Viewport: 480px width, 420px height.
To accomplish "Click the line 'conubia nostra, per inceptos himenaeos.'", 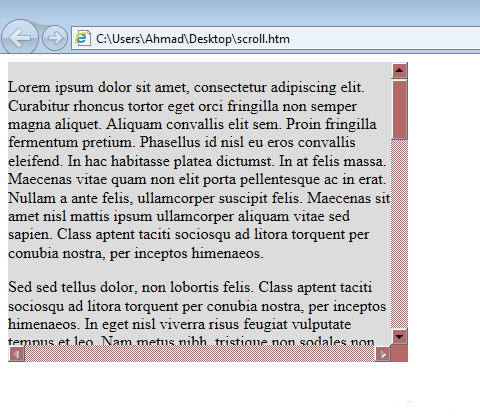I will click(x=136, y=253).
